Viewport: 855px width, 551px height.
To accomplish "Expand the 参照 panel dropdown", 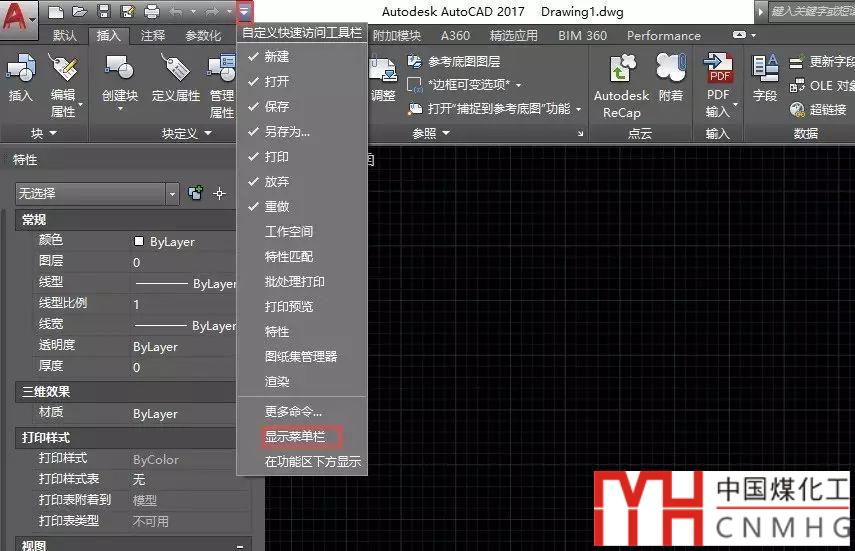I will (x=446, y=133).
